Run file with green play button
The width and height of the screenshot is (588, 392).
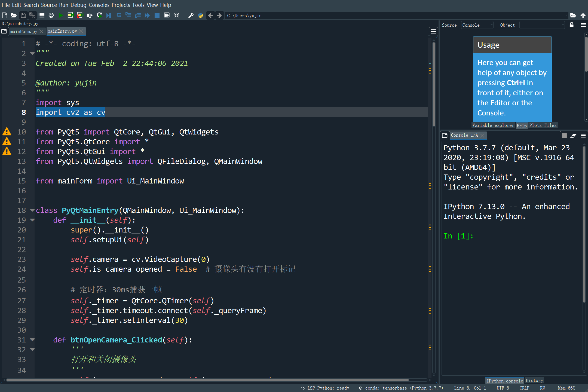[x=61, y=16]
